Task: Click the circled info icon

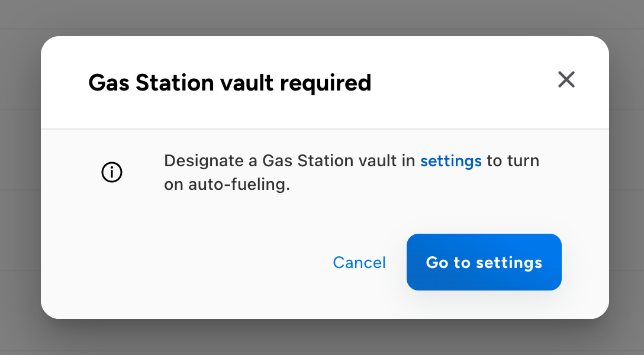Action: pyautogui.click(x=112, y=172)
